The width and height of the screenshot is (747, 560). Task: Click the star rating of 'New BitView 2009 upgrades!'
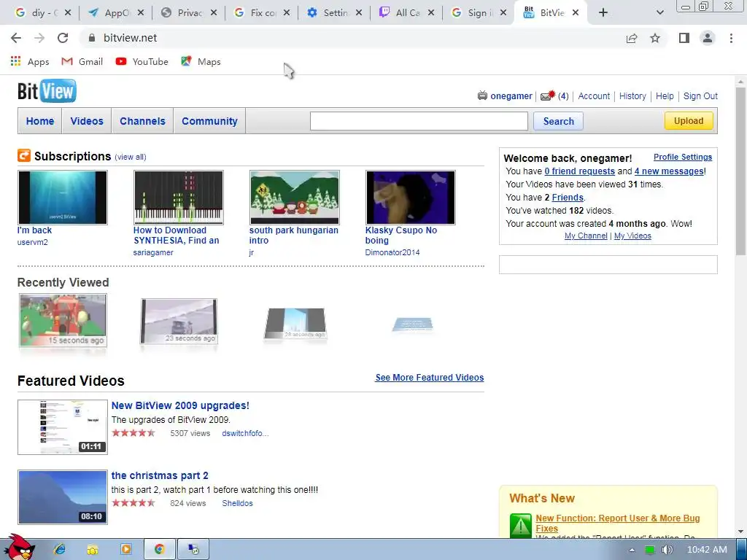pos(133,433)
